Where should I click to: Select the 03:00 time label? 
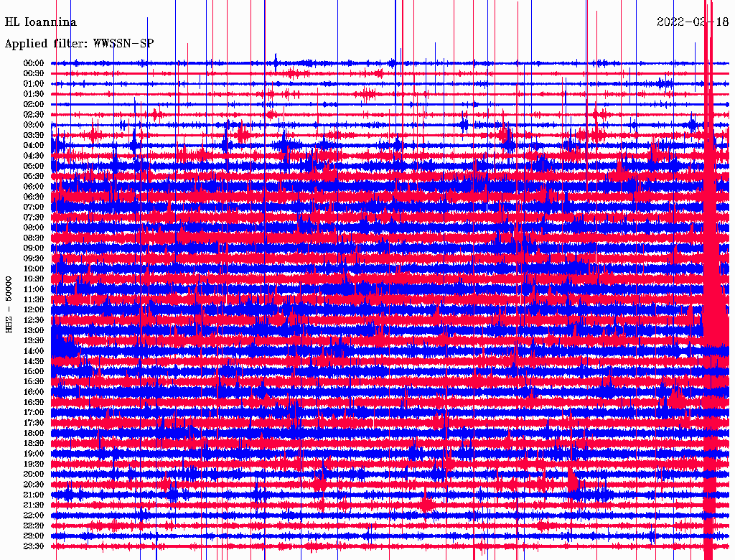[34, 125]
